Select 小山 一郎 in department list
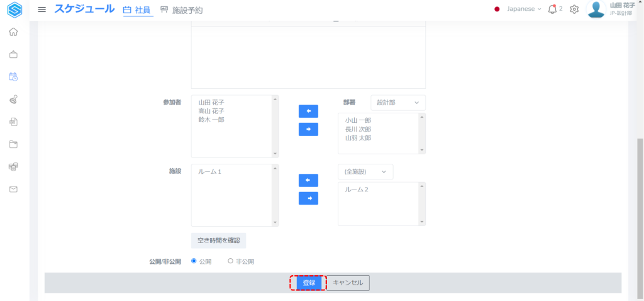644x301 pixels. (358, 120)
